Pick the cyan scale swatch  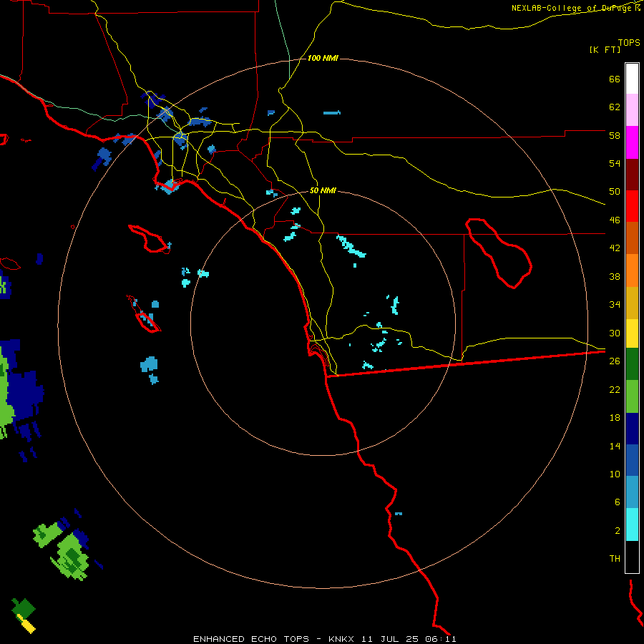point(632,525)
